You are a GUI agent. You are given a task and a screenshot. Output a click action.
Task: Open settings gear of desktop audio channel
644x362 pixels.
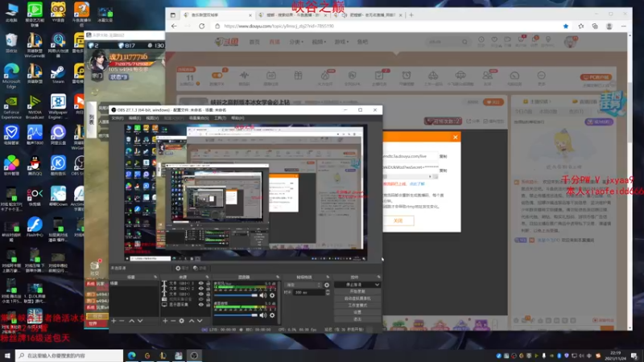click(x=272, y=315)
